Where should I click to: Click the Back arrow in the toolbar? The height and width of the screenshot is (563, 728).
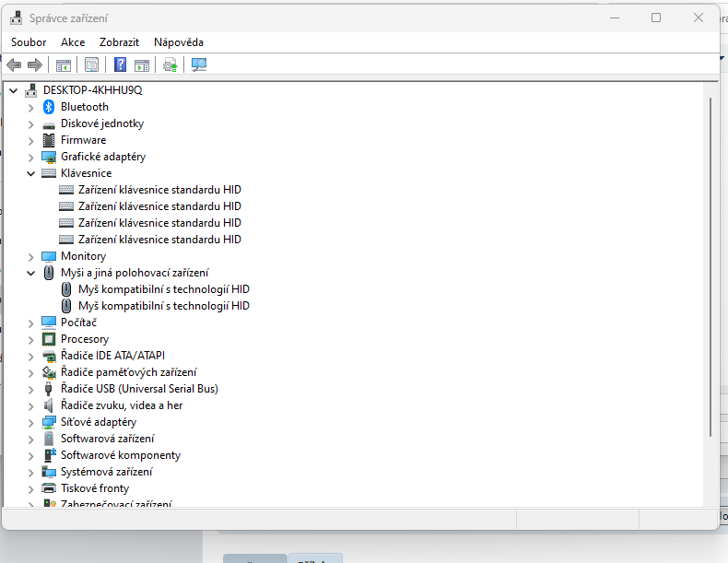click(x=14, y=65)
